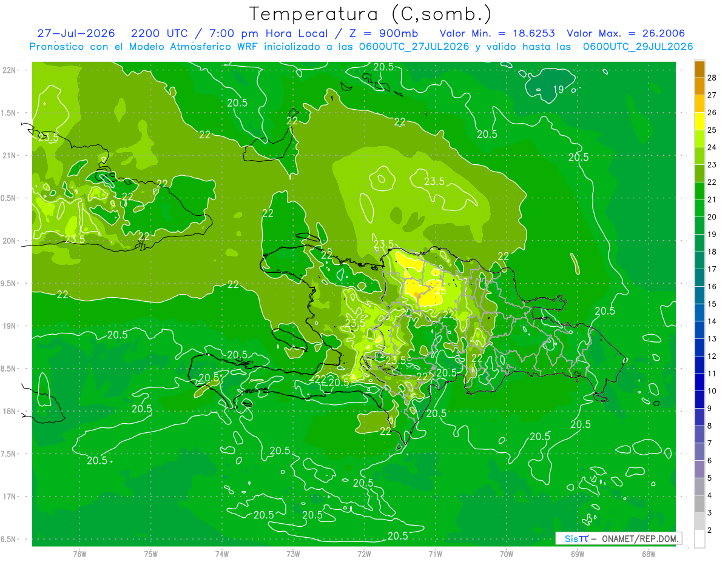Select the pressure level "Z = 900mb"
Viewport: 728px width, 562px height.
coord(383,33)
